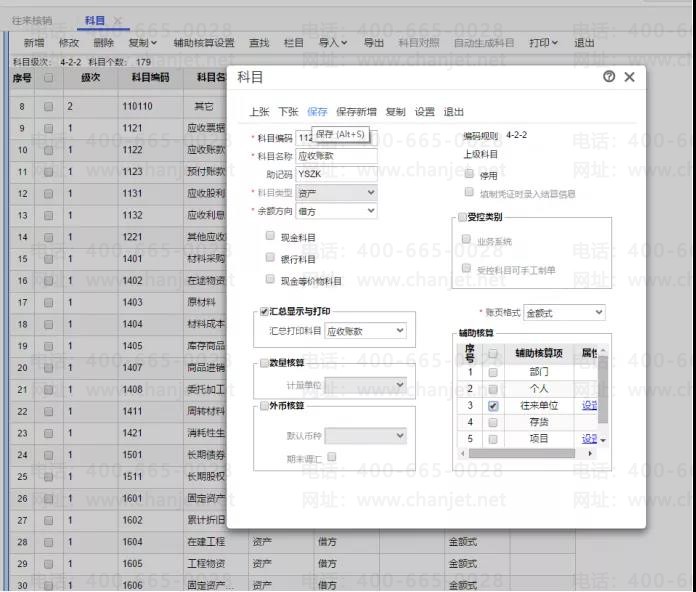
Task: Open the 汇总打印科目 dropdown
Action: 365,331
